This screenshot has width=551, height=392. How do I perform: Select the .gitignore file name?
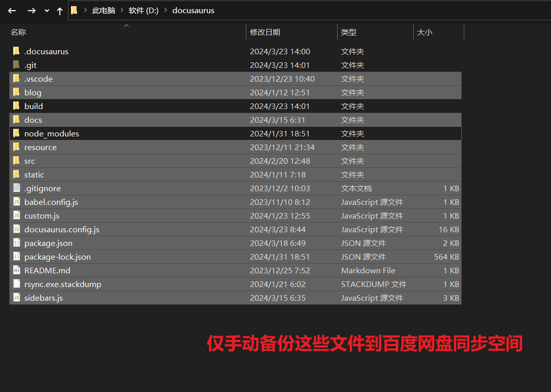pyautogui.click(x=43, y=189)
